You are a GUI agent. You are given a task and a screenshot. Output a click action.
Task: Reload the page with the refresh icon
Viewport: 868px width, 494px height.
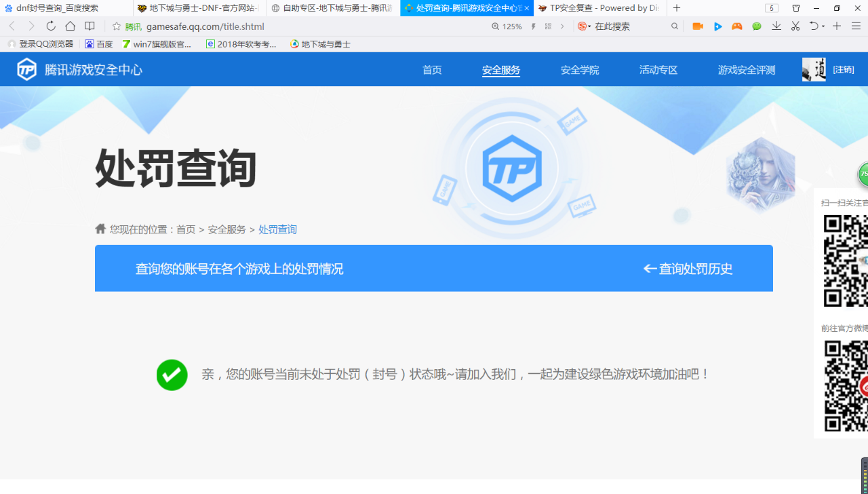pos(51,26)
